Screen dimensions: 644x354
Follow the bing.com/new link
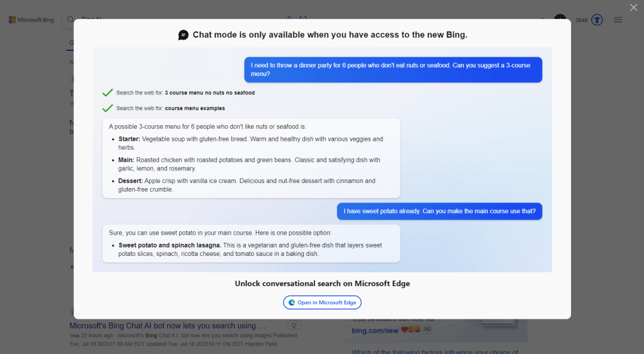(375, 330)
